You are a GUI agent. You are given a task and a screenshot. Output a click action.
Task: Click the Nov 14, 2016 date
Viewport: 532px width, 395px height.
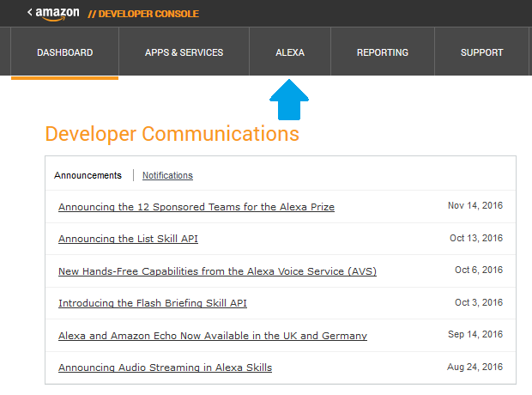tap(475, 206)
